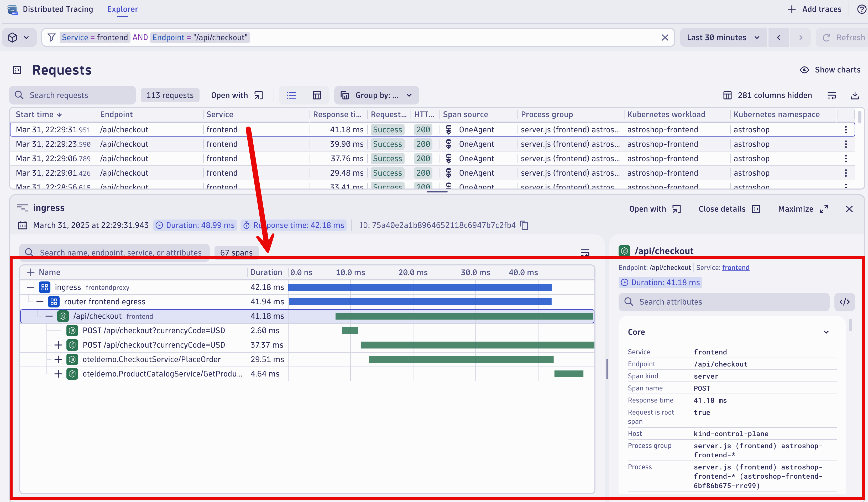The height and width of the screenshot is (502, 868).
Task: Expand oteldemo.CheckoutService/PlaceOrder span
Action: (x=58, y=359)
